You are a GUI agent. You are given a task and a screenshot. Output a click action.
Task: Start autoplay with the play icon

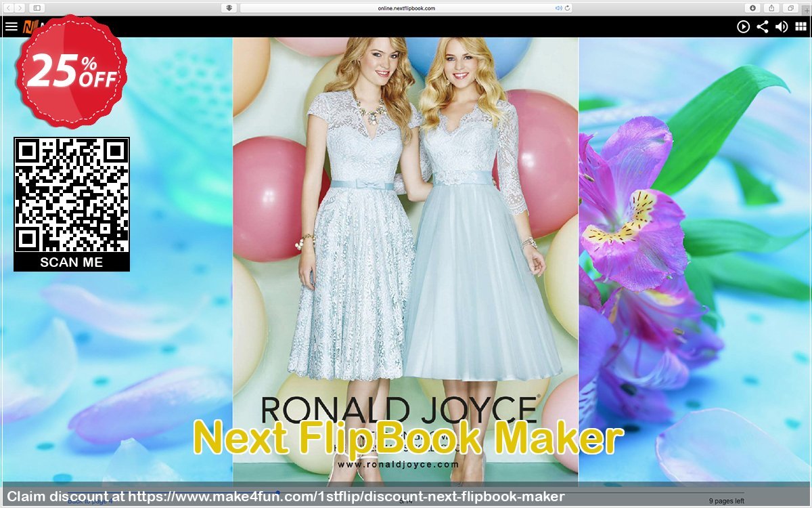click(x=743, y=26)
